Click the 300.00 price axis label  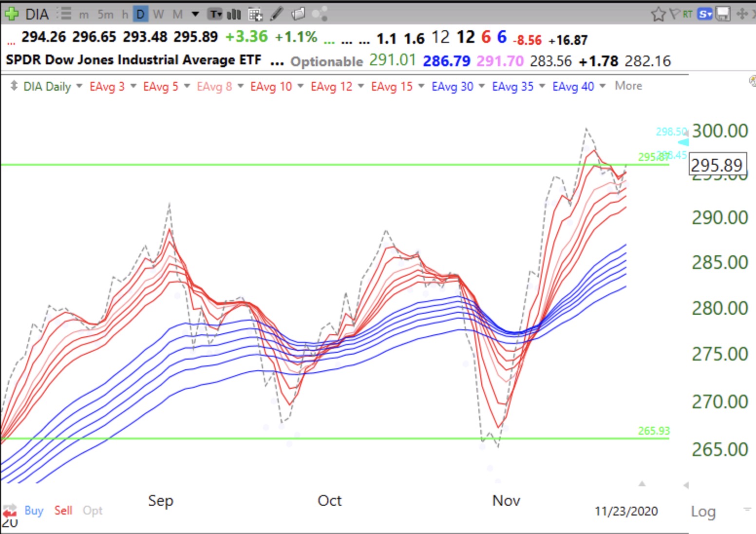tap(720, 131)
